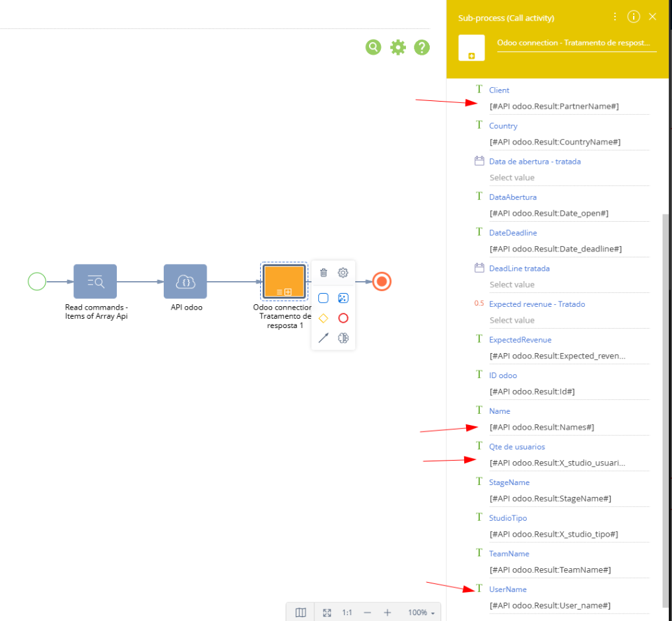Viewport: 672px width, 621px height.
Task: Click the sub-process thumbnail icon in panel header
Action: [x=471, y=48]
